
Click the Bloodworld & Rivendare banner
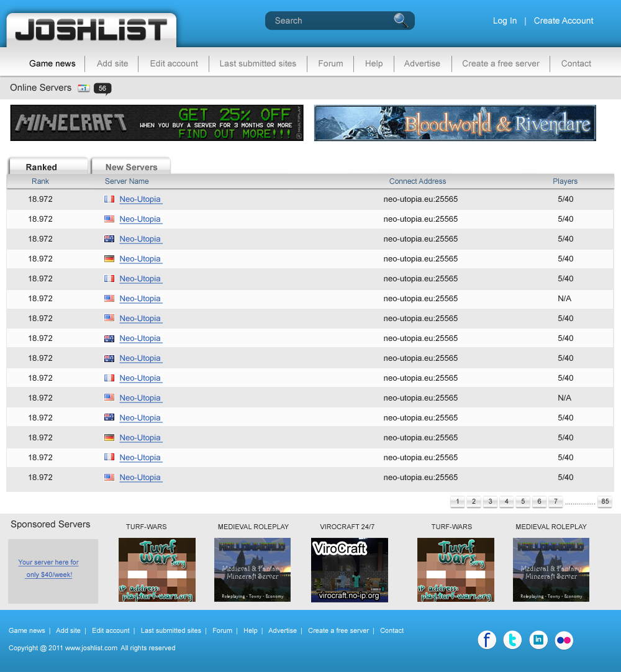coord(455,122)
